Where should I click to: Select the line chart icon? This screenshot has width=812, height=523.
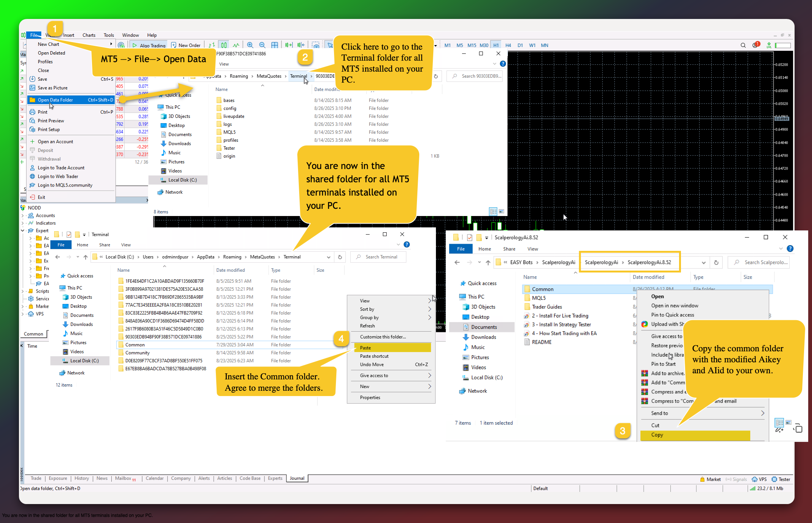(x=236, y=45)
